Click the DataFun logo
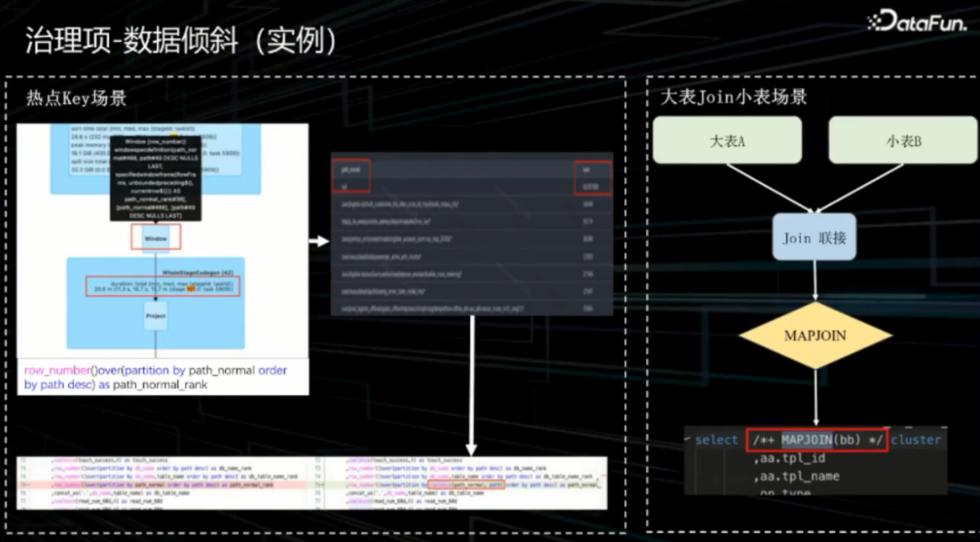 click(916, 22)
